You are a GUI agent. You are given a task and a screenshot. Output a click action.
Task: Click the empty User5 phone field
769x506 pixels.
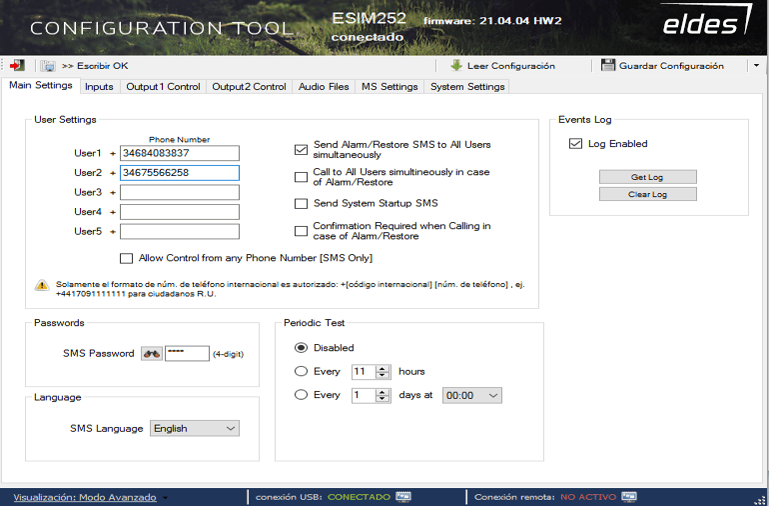click(x=180, y=231)
